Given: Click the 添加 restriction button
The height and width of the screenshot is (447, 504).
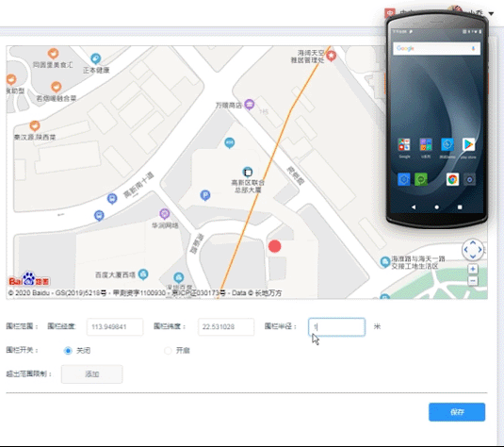Looking at the screenshot, I should [x=91, y=374].
